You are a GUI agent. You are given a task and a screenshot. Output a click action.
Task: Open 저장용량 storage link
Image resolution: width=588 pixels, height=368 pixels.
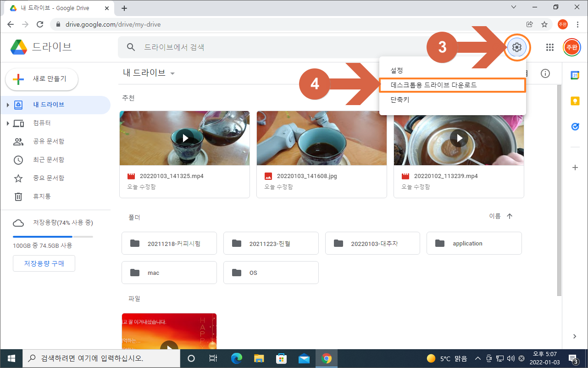(x=63, y=223)
